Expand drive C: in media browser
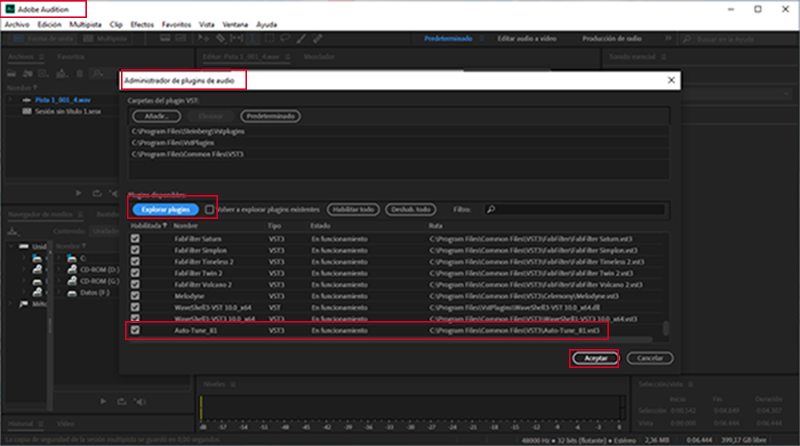The width and height of the screenshot is (800, 446). point(60,258)
